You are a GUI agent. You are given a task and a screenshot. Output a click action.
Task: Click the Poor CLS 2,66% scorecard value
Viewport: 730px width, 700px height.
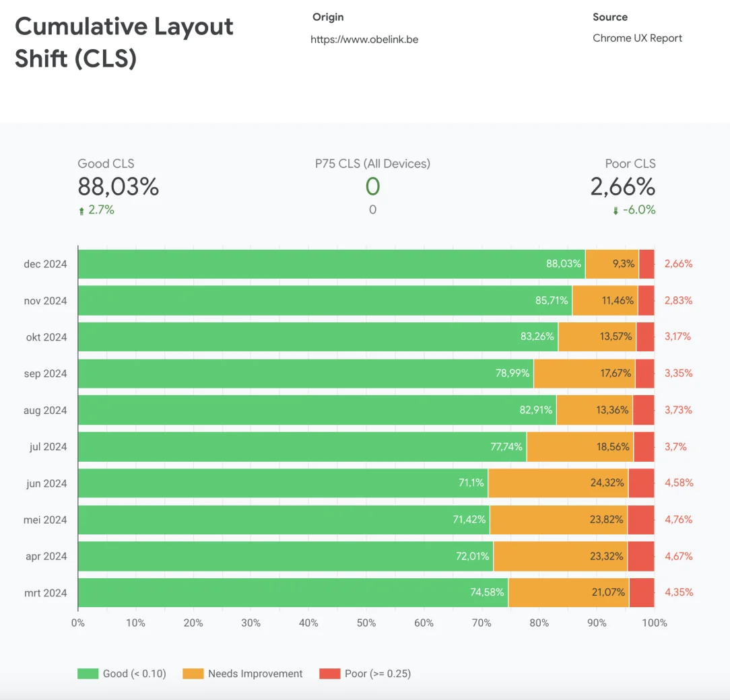coord(622,186)
